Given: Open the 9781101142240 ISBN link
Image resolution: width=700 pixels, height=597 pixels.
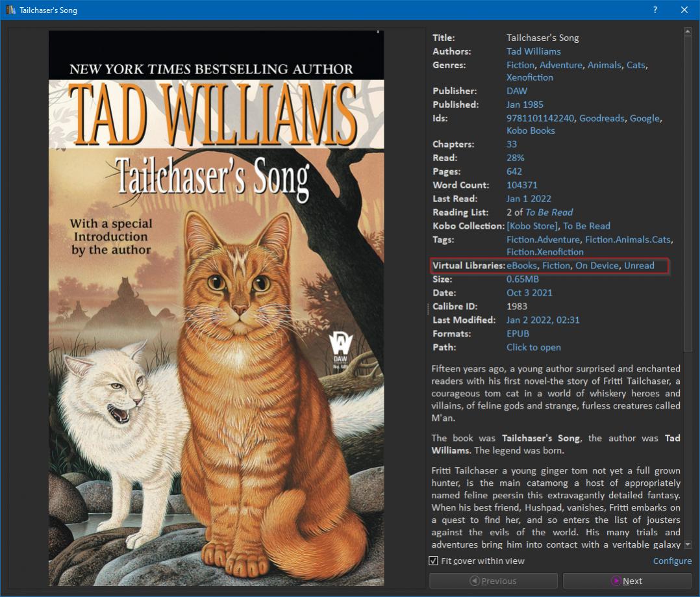Looking at the screenshot, I should [540, 118].
